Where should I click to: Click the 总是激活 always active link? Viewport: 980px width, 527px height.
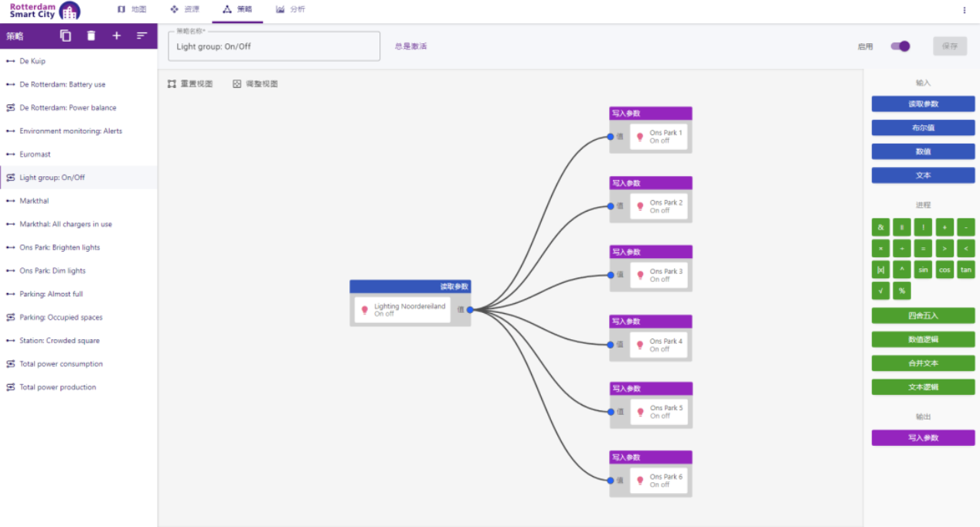click(410, 46)
